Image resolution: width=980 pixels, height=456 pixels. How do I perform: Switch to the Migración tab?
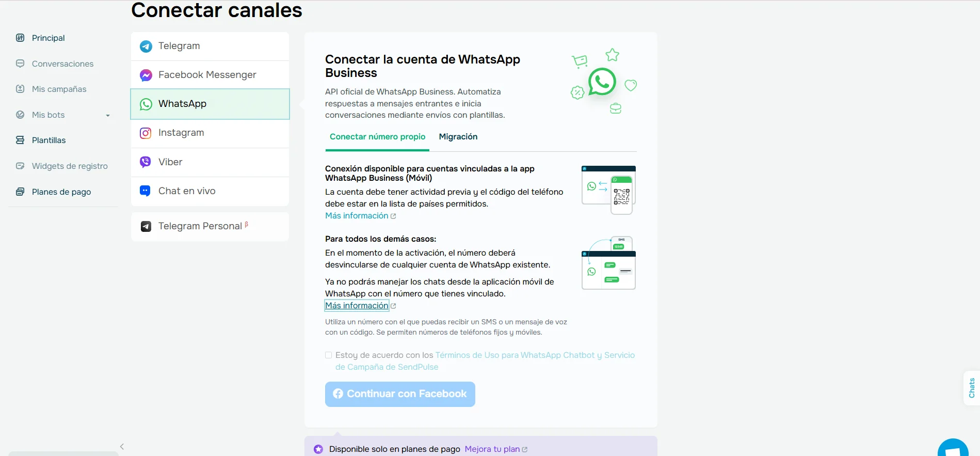[x=458, y=137]
